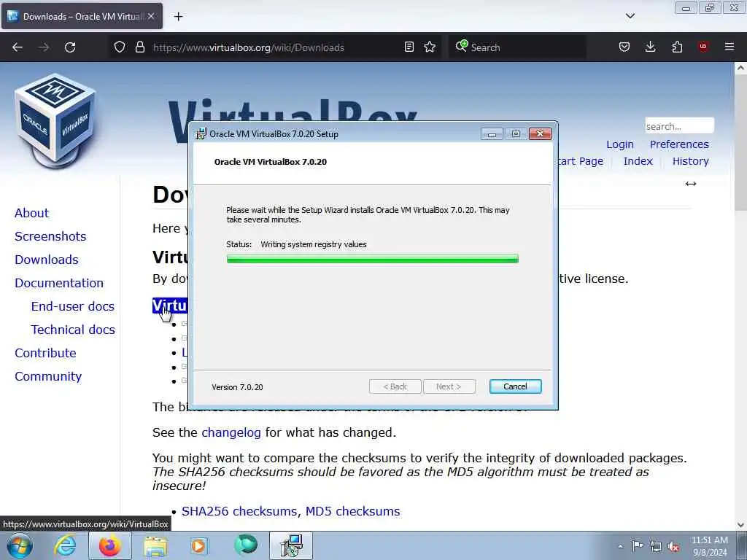Select the Downloads – Oracle VM VirtualBox tab
Viewport: 747px width, 560px height.
tap(82, 16)
